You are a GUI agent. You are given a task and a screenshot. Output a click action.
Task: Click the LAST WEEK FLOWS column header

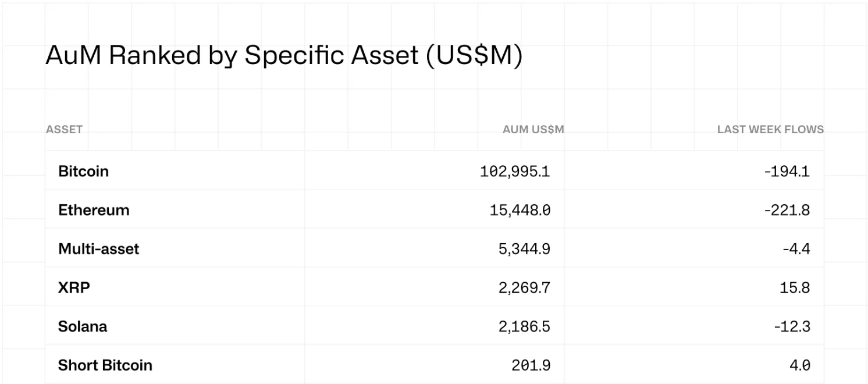click(770, 129)
